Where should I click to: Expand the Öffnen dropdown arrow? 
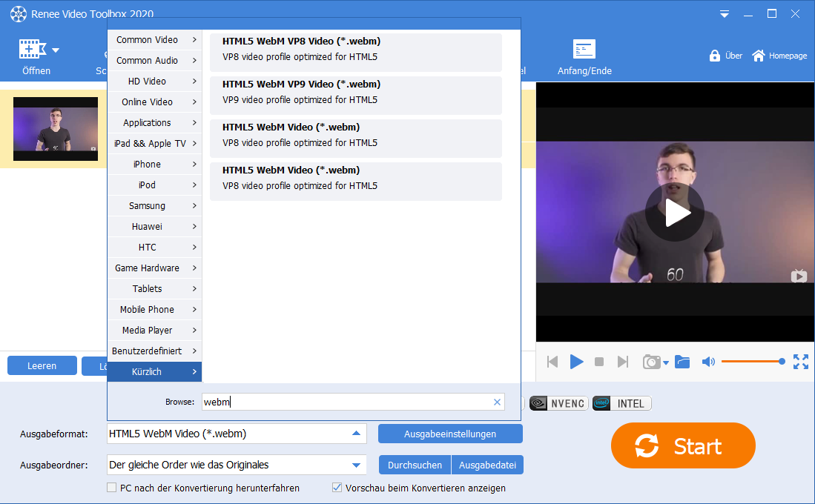point(56,50)
